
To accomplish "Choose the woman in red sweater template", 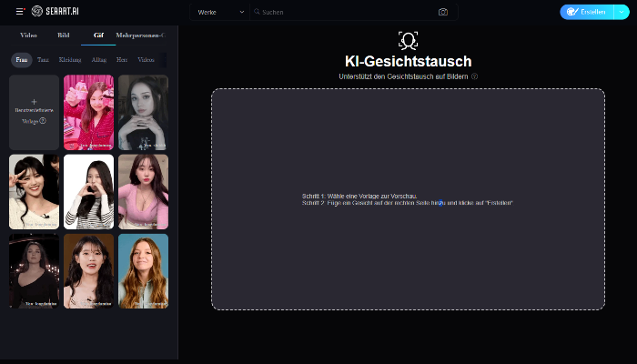I will coord(88,112).
